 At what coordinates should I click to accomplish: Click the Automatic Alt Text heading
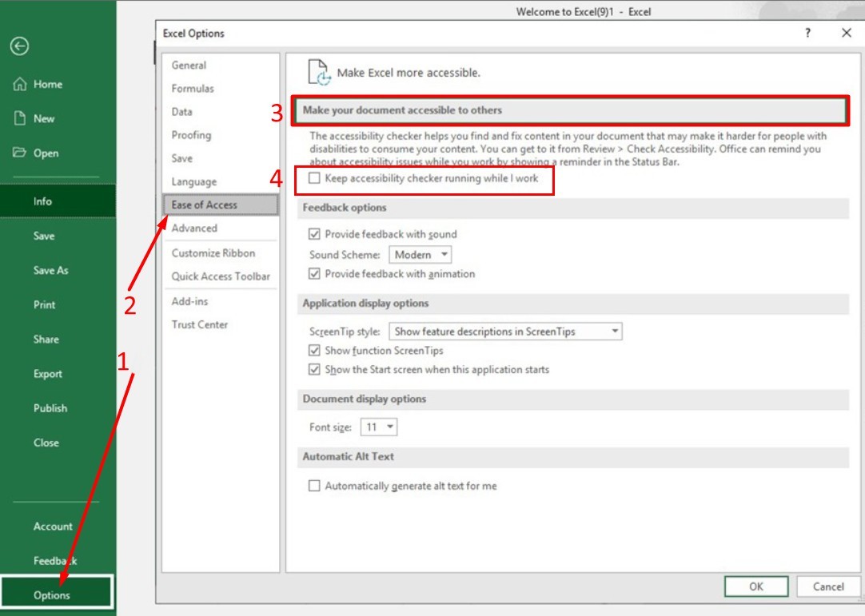coord(348,457)
